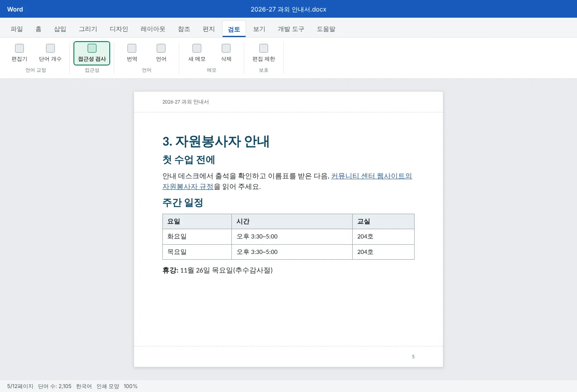577x392 pixels.
Task: Open the 참조 tab
Action: click(x=184, y=29)
